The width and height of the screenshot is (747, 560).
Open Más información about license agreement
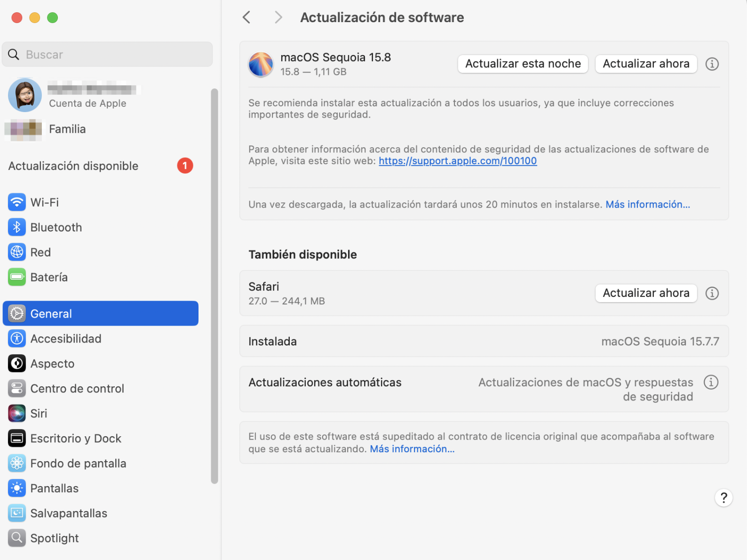click(x=412, y=449)
